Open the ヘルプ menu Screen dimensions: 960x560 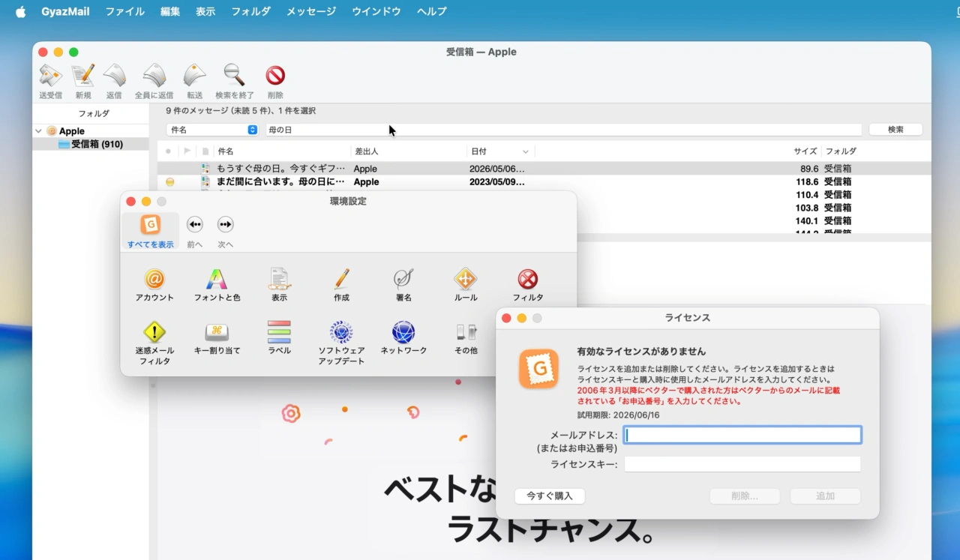pyautogui.click(x=431, y=11)
